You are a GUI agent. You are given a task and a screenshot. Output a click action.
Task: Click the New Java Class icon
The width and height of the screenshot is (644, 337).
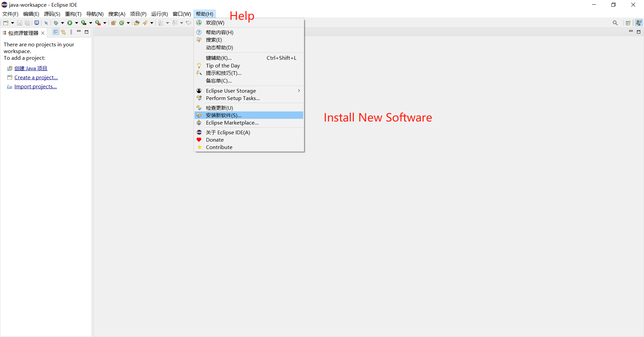click(x=121, y=23)
